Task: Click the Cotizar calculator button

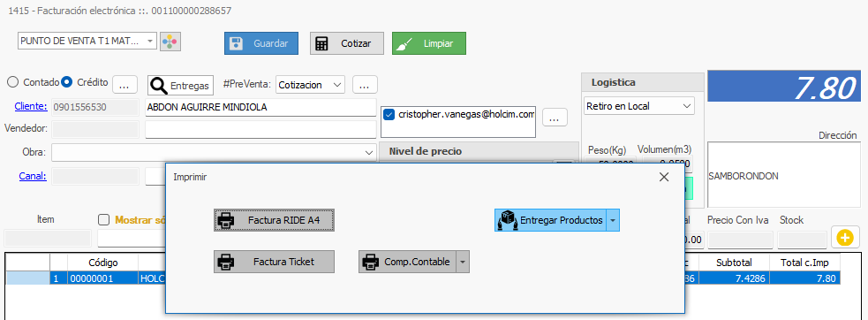Action: tap(346, 43)
